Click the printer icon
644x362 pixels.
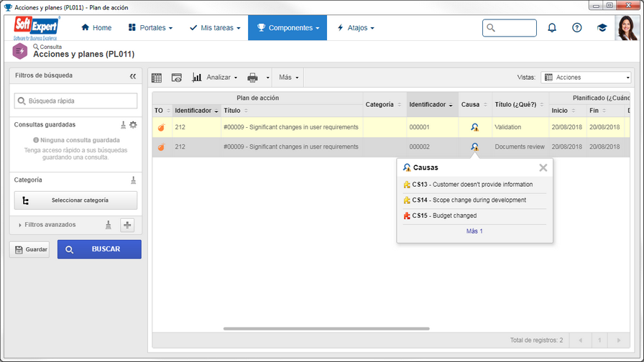[252, 78]
